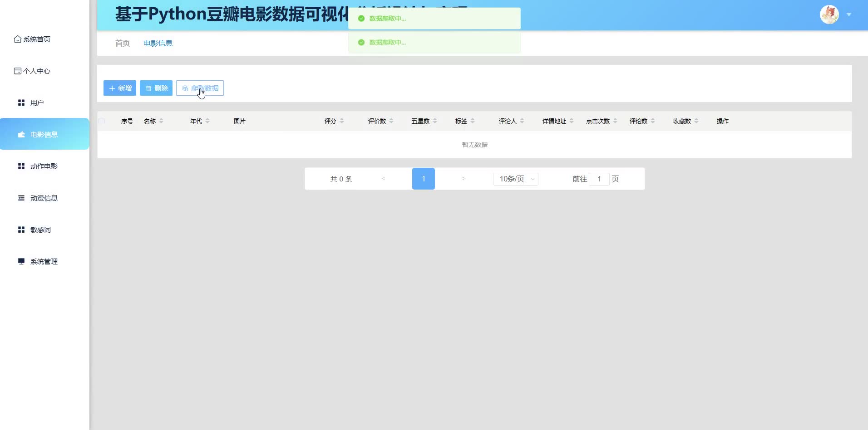Open 敏感词 in sidebar menu
This screenshot has width=868, height=430.
pyautogui.click(x=44, y=230)
